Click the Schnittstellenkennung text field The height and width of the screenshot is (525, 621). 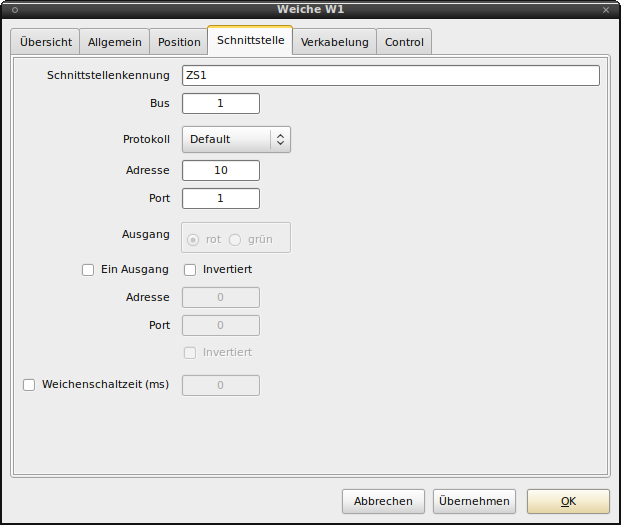click(390, 75)
